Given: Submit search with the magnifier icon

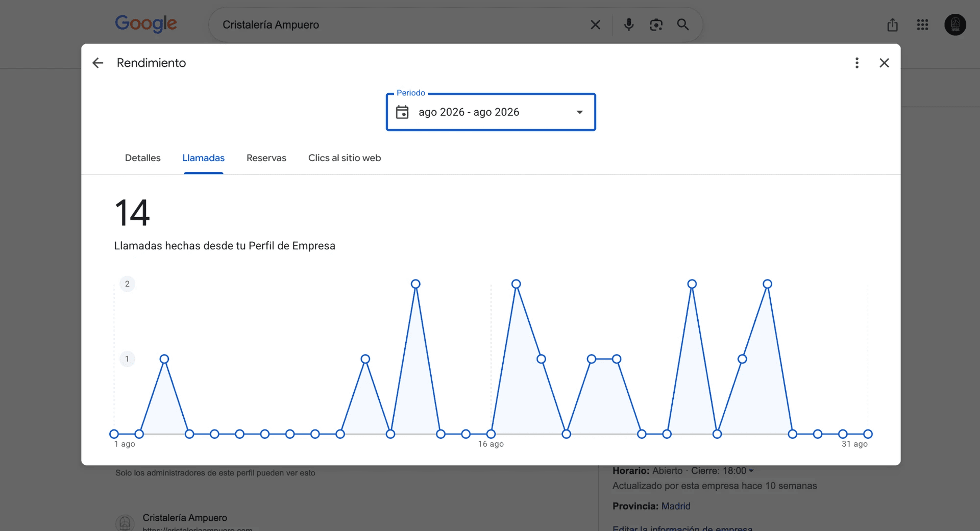Looking at the screenshot, I should pos(683,24).
